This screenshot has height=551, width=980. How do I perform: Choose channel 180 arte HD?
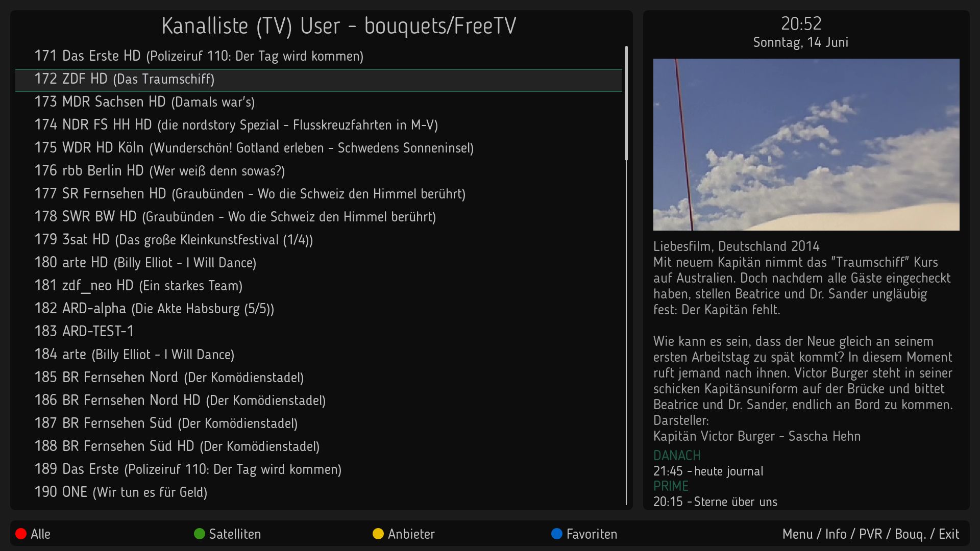(x=145, y=263)
